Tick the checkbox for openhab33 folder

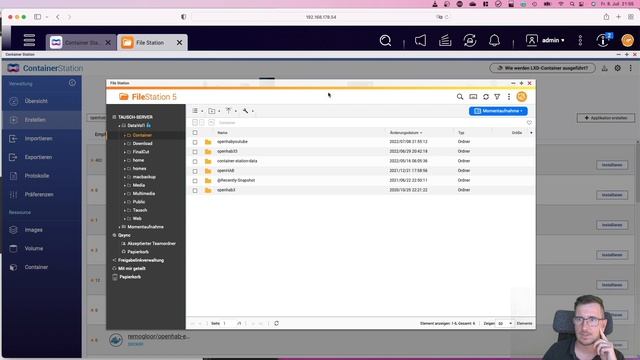[x=195, y=152]
